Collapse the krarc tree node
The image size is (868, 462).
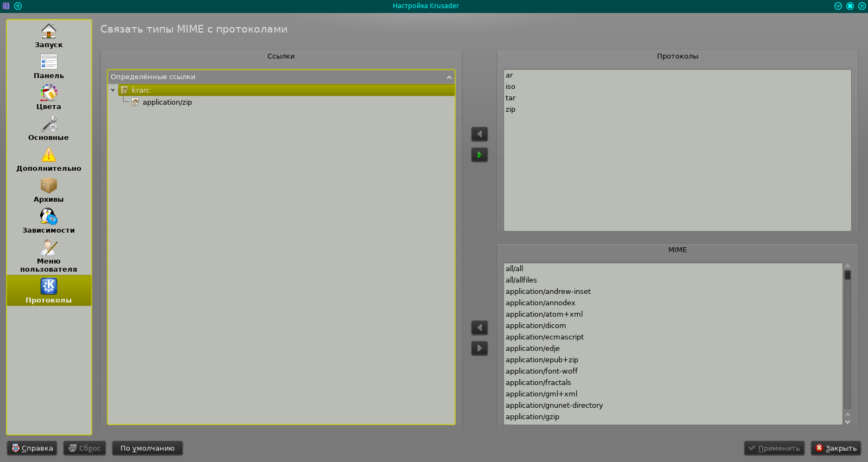pyautogui.click(x=113, y=90)
